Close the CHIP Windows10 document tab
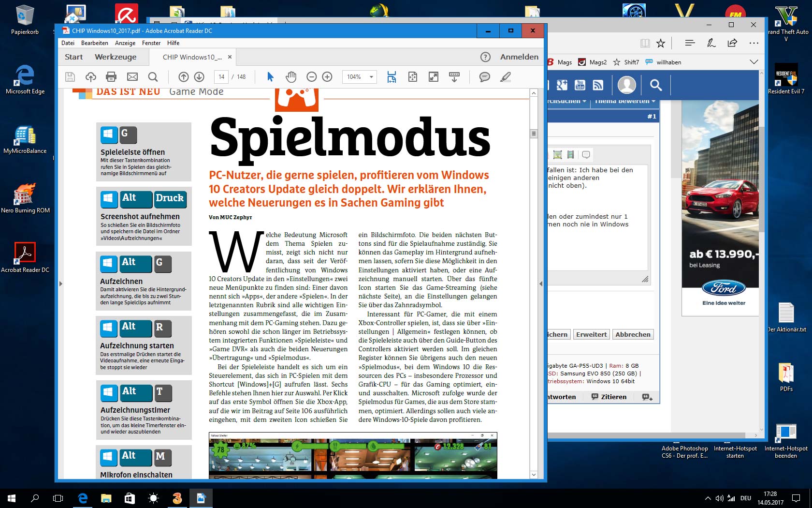This screenshot has height=508, width=812. click(230, 57)
